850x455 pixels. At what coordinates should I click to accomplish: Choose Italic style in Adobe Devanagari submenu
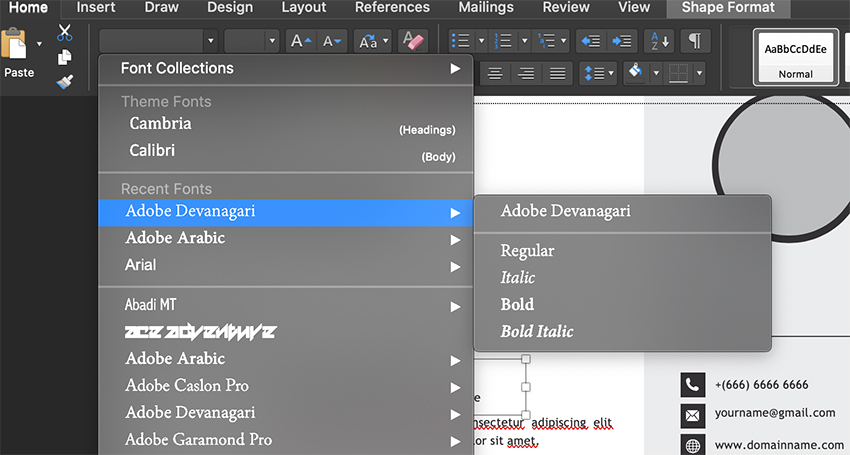click(622, 278)
